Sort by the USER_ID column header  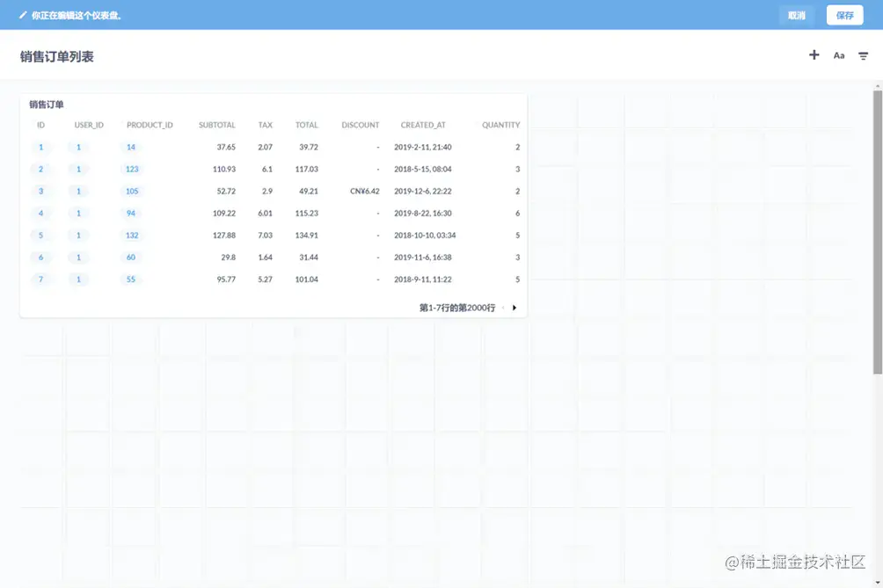click(x=89, y=125)
